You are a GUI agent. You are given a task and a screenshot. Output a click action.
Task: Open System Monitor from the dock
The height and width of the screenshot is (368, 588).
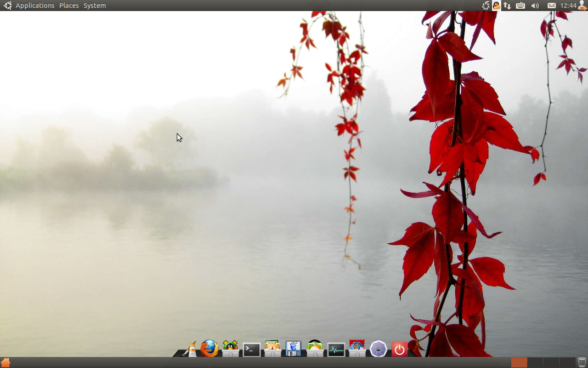pos(336,350)
